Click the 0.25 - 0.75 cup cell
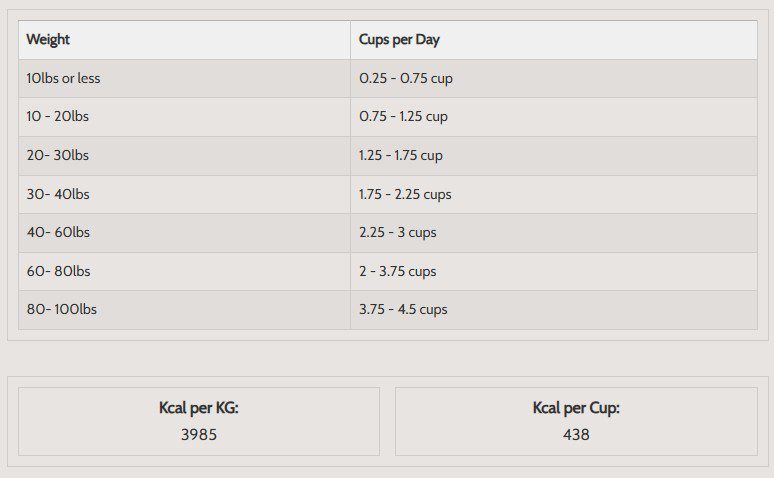This screenshot has width=774, height=478. click(406, 78)
